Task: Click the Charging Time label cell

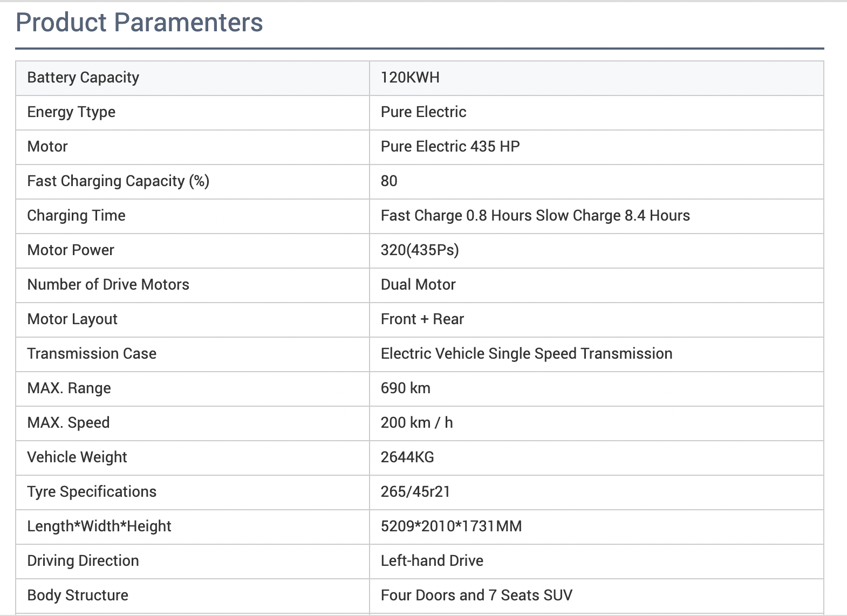Action: coord(76,216)
